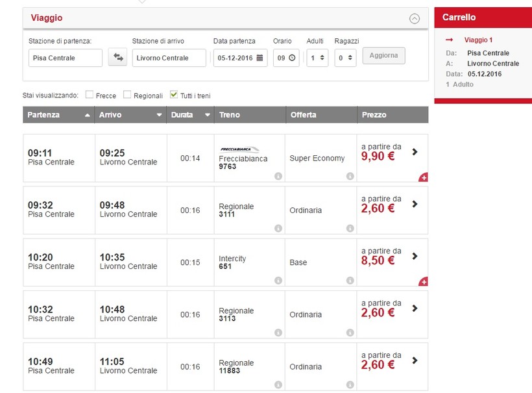The width and height of the screenshot is (532, 393).
Task: Click the clock icon in Orario field
Action: tap(291, 58)
